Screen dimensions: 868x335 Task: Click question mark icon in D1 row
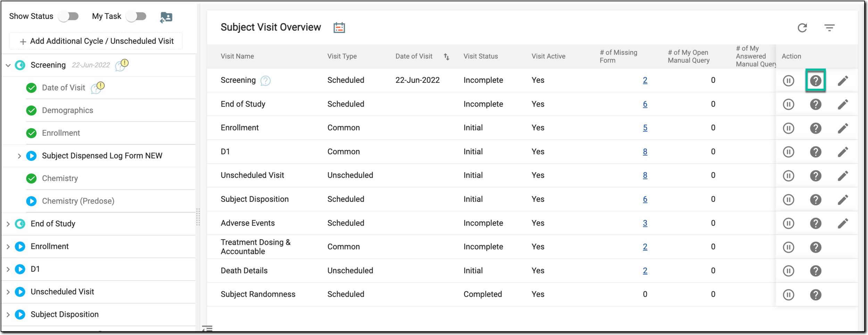815,152
